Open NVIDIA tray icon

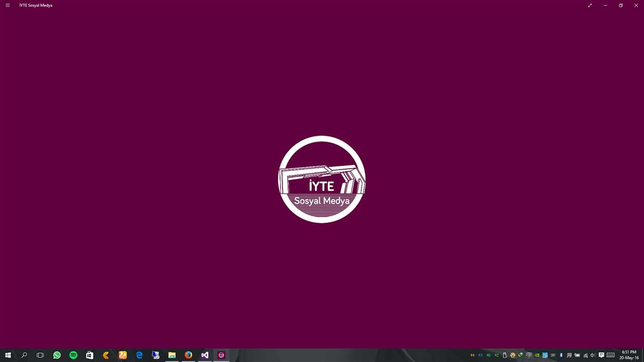point(537,355)
